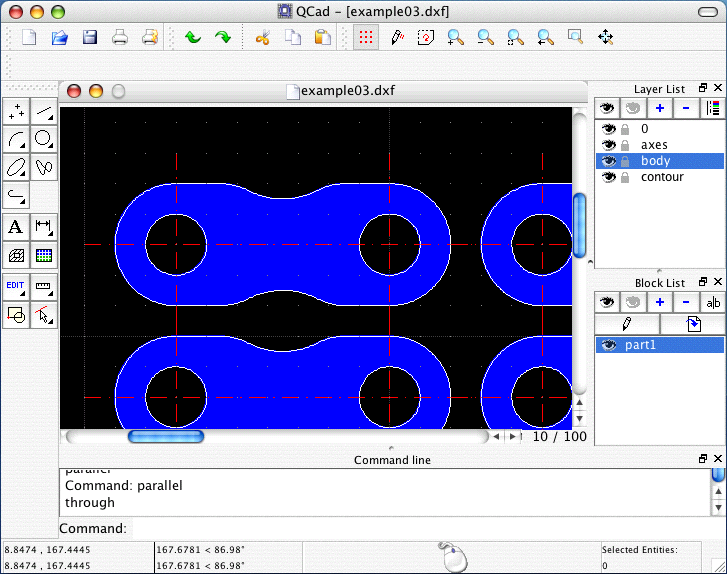
Task: Toggle visibility of the contour layer
Action: click(607, 177)
